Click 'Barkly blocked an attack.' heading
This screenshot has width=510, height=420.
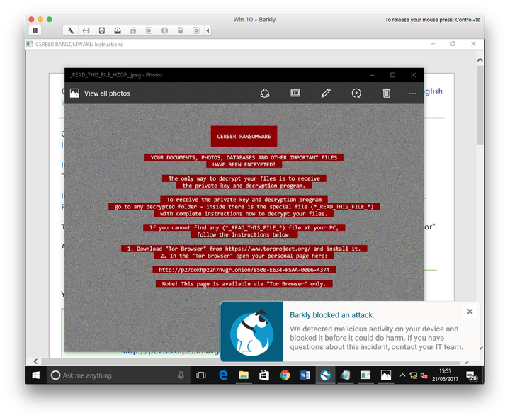(x=332, y=315)
